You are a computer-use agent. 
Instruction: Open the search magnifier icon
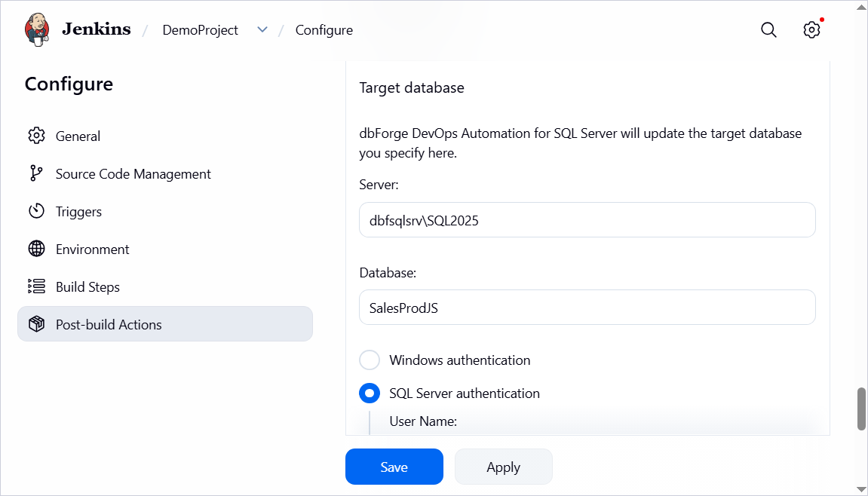[x=768, y=30]
